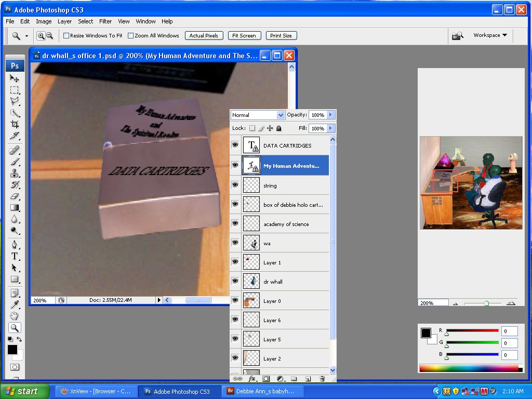
Task: Select the Zoom tool in the toolbox
Action: pyautogui.click(x=15, y=327)
